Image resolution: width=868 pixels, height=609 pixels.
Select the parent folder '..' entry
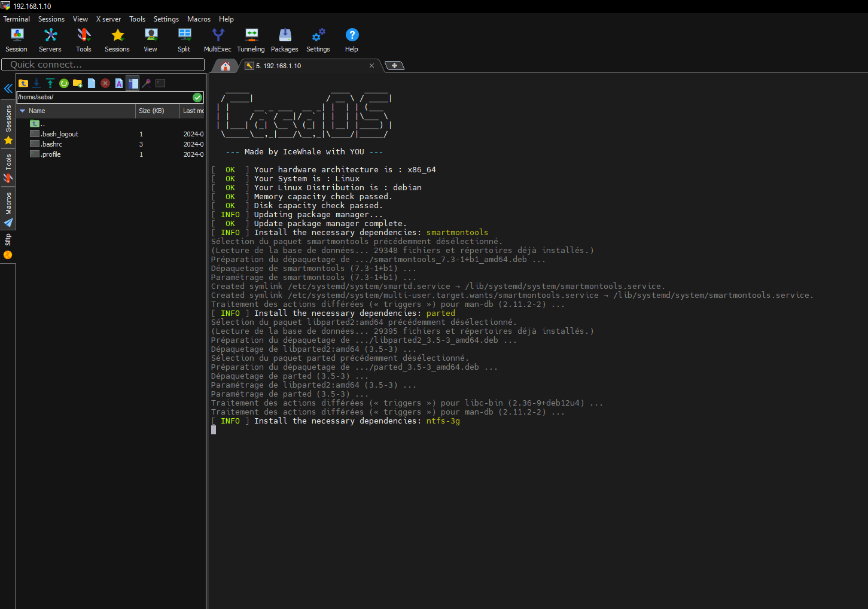tap(38, 124)
